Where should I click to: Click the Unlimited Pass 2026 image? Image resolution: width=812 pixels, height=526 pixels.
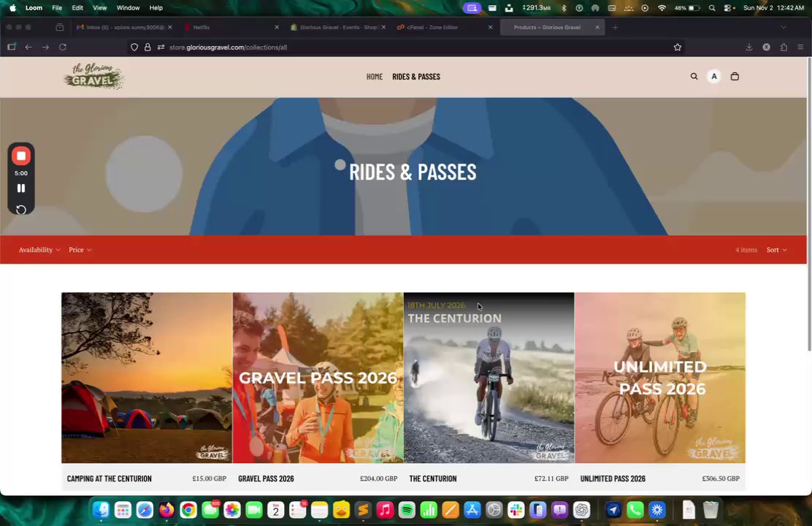(x=660, y=378)
